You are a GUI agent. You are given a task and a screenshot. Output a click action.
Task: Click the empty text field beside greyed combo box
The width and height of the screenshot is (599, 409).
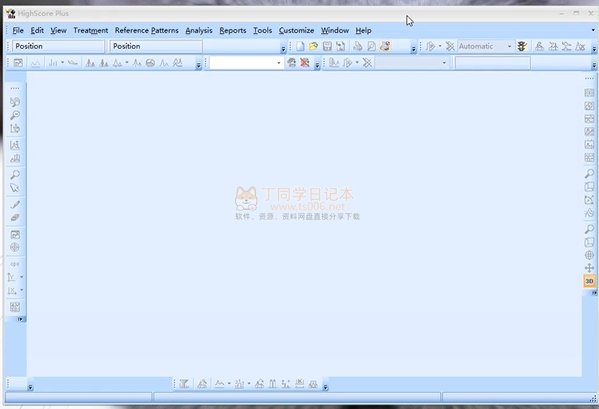pyautogui.click(x=492, y=63)
